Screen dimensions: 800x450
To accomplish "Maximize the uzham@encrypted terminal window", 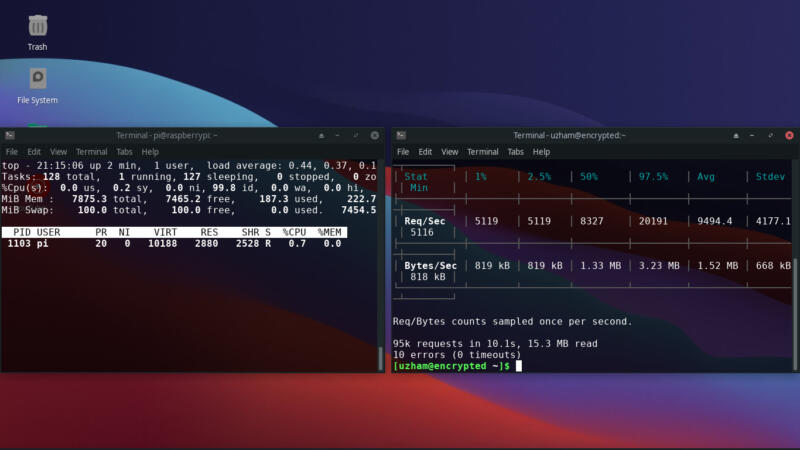I will 770,135.
